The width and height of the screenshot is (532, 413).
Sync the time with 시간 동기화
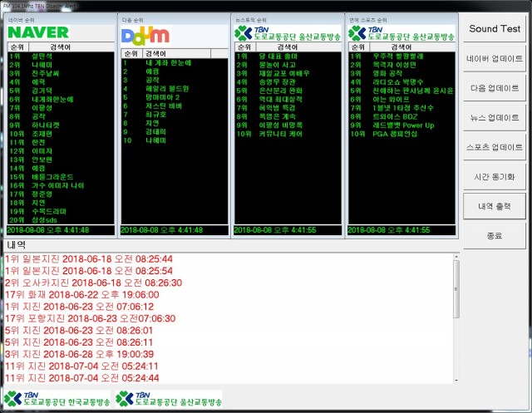[495, 176]
